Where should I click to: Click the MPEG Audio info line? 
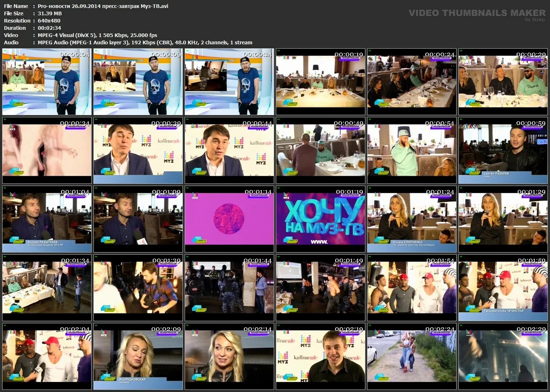click(145, 43)
